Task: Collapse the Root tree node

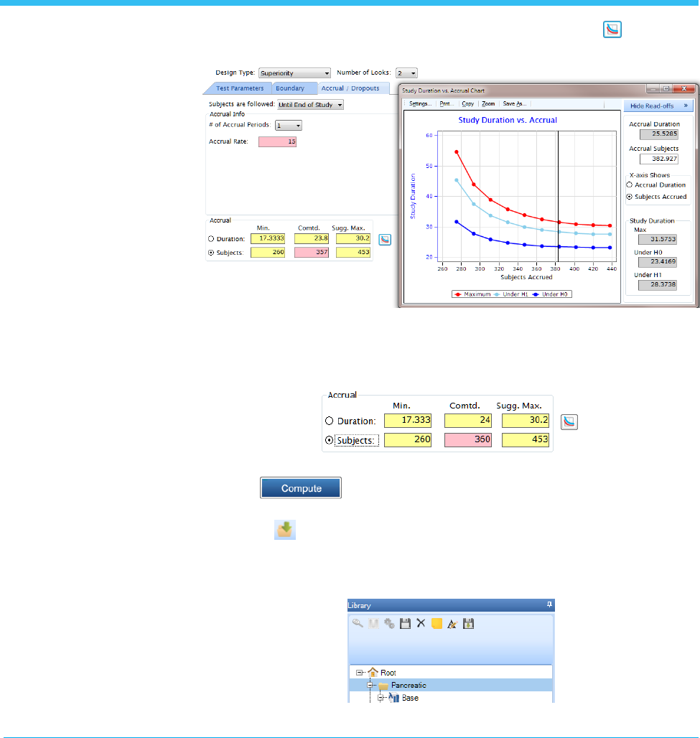Action: click(x=359, y=673)
